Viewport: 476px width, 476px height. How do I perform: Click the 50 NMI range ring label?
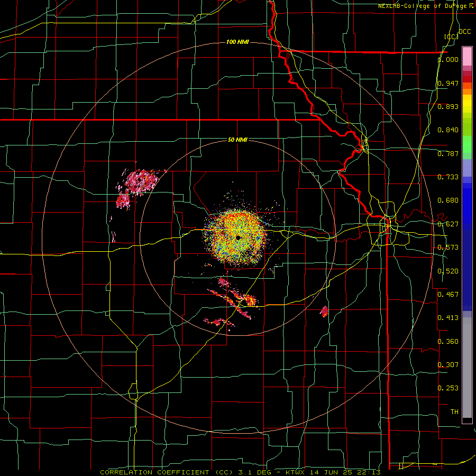tap(237, 140)
